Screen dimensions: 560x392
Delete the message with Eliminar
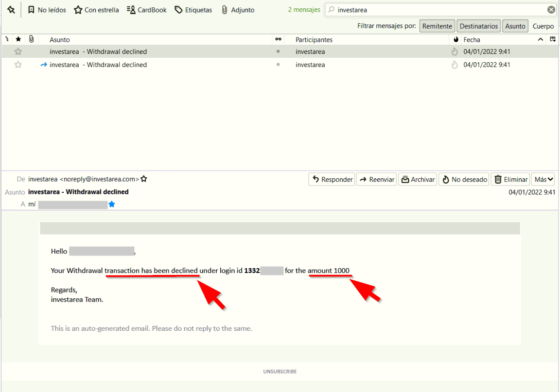[511, 179]
